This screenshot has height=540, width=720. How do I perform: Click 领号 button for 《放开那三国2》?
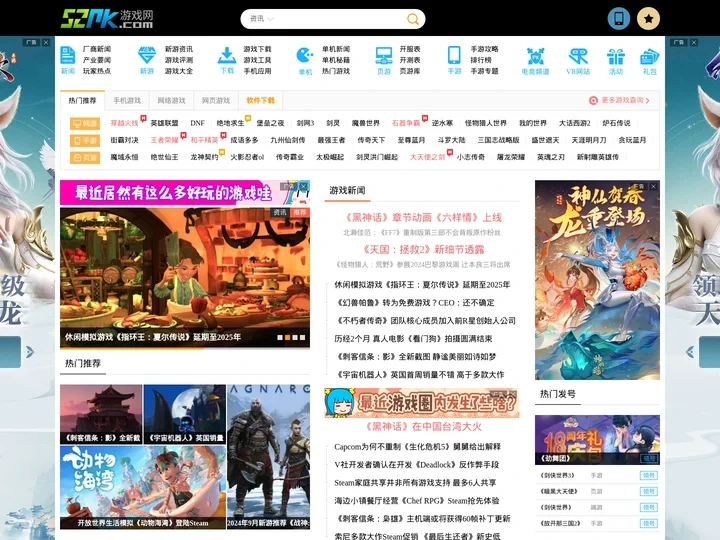648,523
